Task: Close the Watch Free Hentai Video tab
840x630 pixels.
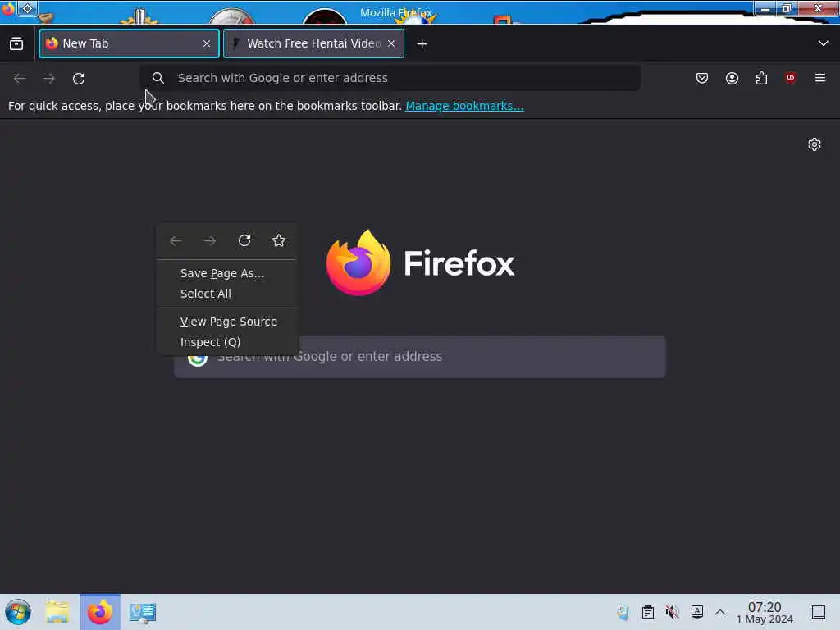Action: click(x=391, y=43)
